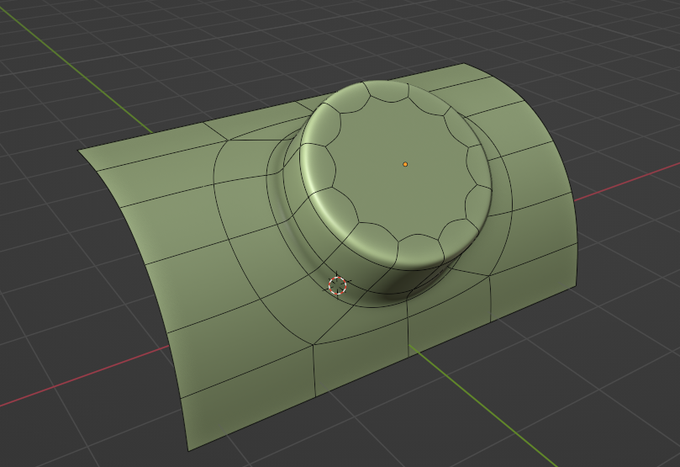The image size is (680, 467).
Task: Click the red-white 3D cursor
Action: (337, 285)
